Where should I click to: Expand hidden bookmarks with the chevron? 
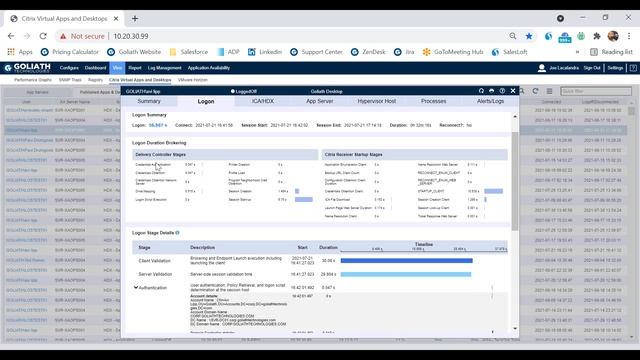pos(577,52)
